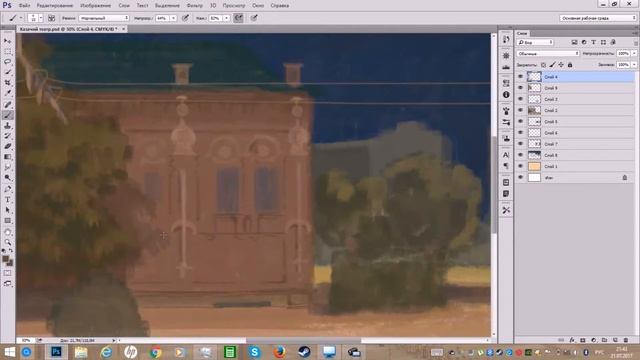
Task: Select the Healing Brush tool
Action: [7, 104]
